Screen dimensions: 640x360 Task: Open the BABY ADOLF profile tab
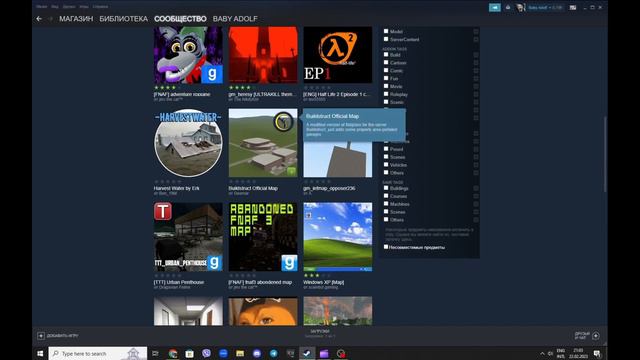pyautogui.click(x=235, y=19)
